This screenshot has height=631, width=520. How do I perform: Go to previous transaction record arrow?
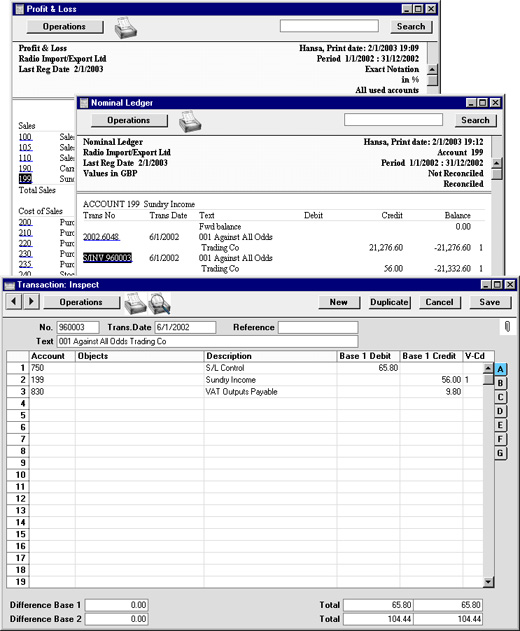pyautogui.click(x=14, y=301)
